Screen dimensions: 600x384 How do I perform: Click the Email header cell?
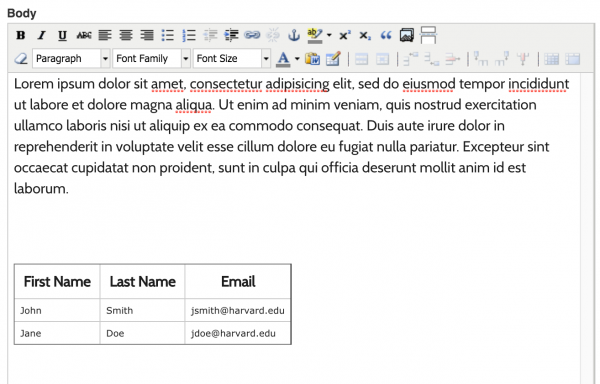coord(238,281)
